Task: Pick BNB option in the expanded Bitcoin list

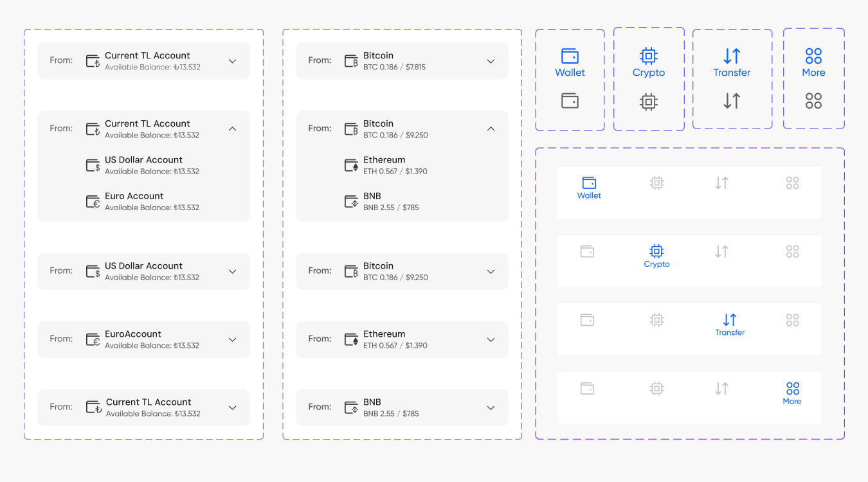Action: tap(382, 201)
